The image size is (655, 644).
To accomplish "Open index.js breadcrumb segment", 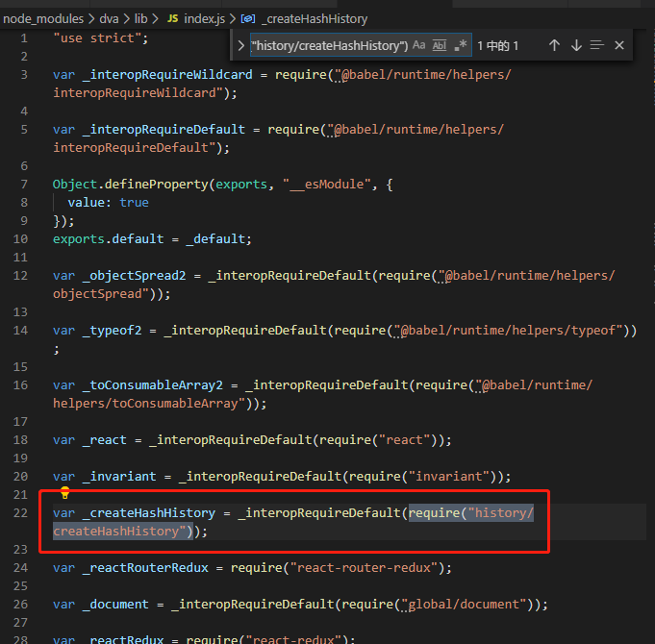I will coord(204,19).
